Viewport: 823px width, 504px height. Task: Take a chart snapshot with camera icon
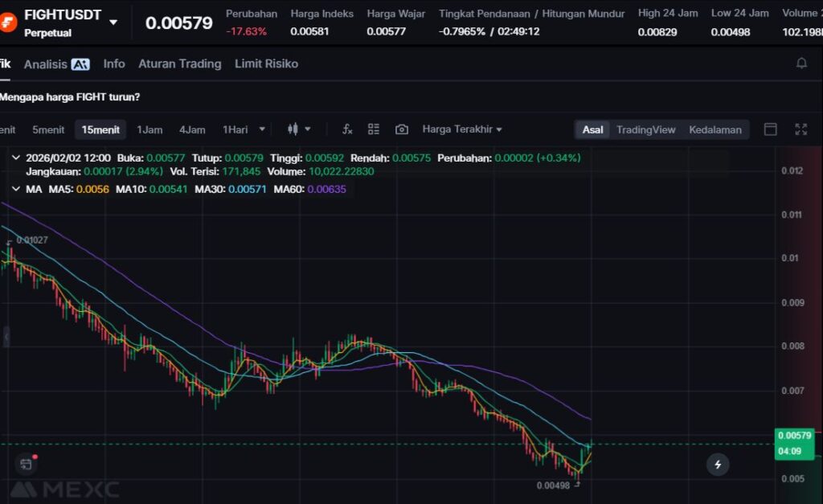[402, 129]
